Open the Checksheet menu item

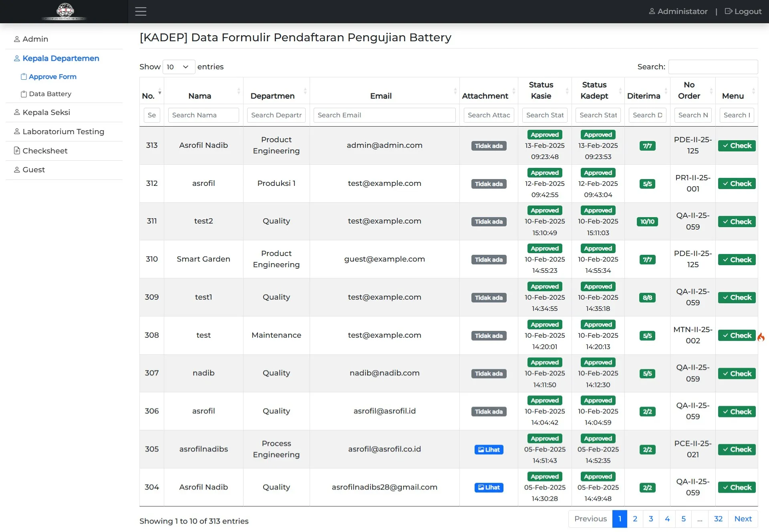tap(64, 151)
